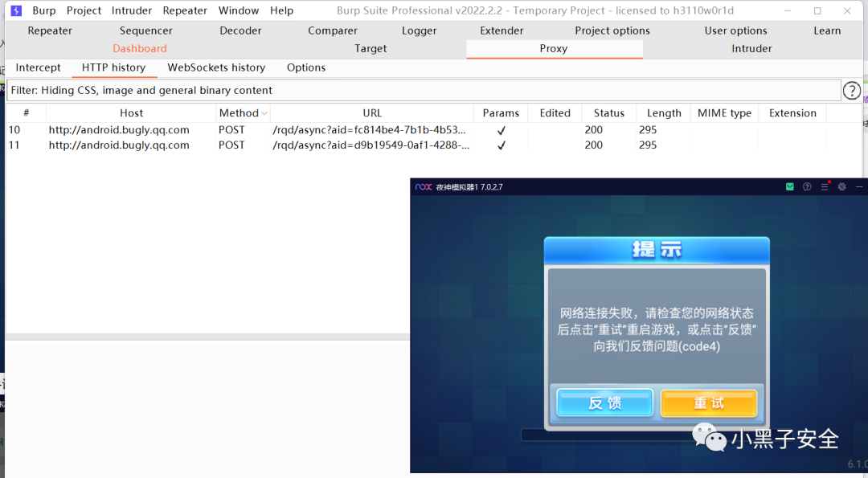The image size is (868, 478).
Task: Switch to the Dashboard tab
Action: point(140,49)
